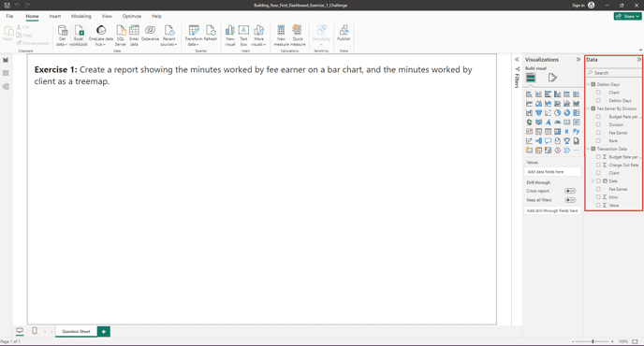Open the Optimize ribbon tab
The height and width of the screenshot is (346, 644).
132,16
